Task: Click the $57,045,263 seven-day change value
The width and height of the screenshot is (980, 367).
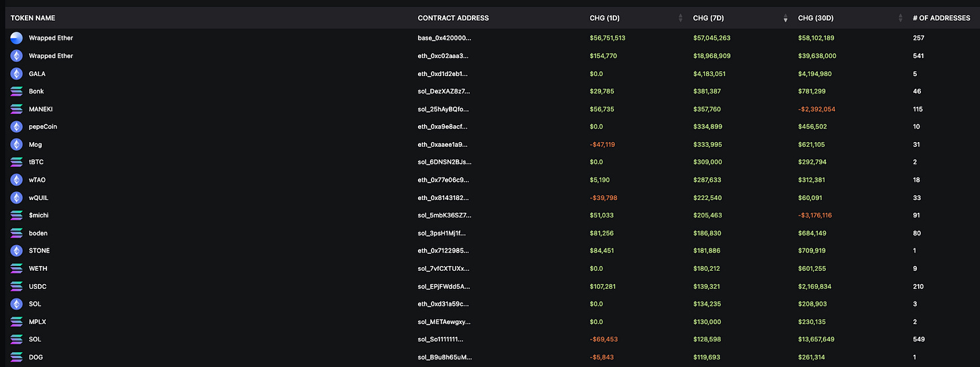Action: pyautogui.click(x=711, y=38)
